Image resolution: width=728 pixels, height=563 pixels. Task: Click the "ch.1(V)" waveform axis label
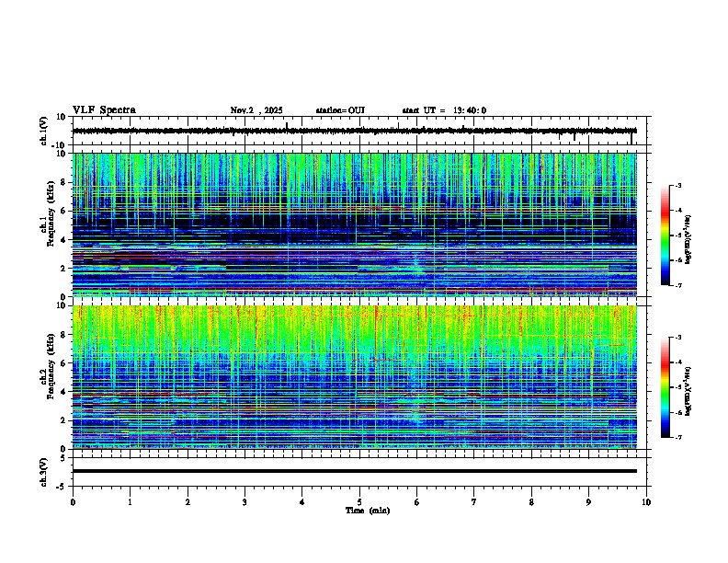point(43,131)
